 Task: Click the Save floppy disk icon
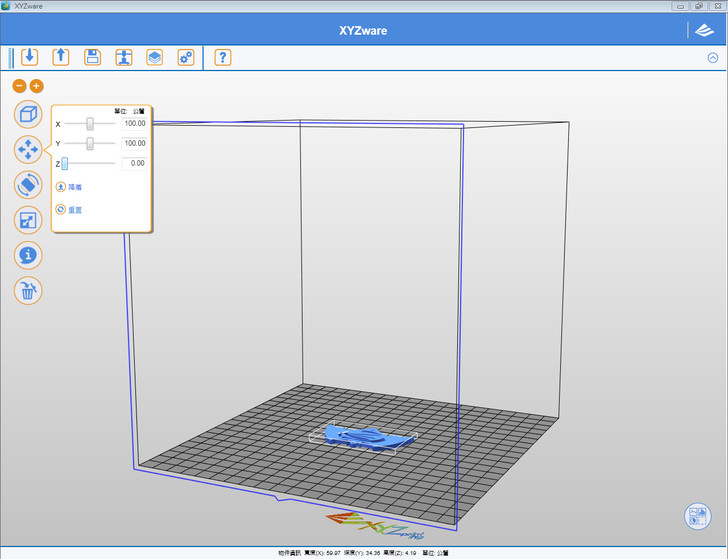(x=92, y=57)
